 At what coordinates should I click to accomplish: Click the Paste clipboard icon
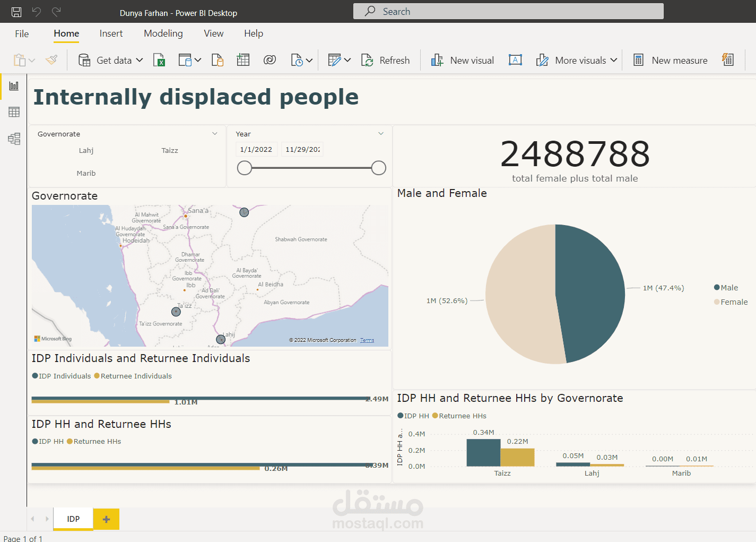point(19,60)
